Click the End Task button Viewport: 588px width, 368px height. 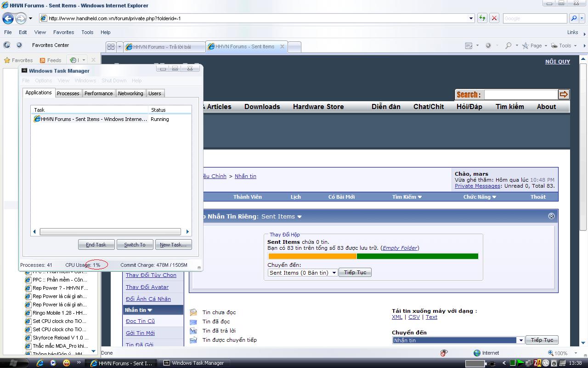pos(96,245)
